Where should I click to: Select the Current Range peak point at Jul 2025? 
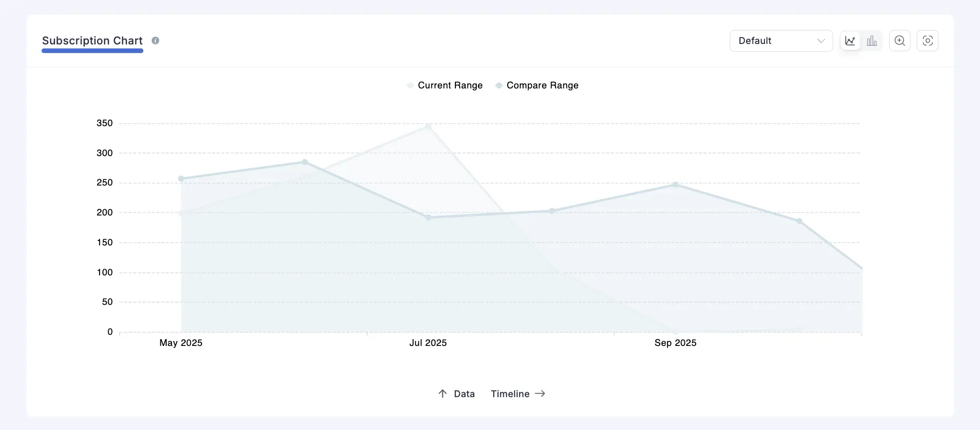point(428,127)
